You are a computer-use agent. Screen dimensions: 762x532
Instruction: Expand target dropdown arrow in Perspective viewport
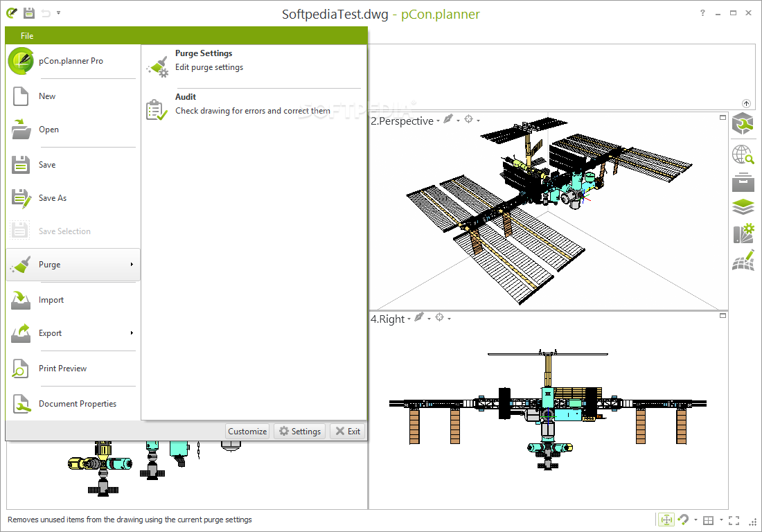pyautogui.click(x=478, y=121)
